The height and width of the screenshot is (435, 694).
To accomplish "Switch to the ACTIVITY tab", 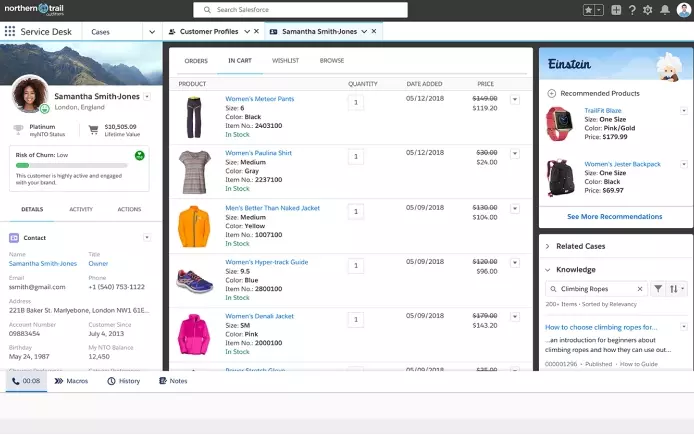I will pos(81,209).
